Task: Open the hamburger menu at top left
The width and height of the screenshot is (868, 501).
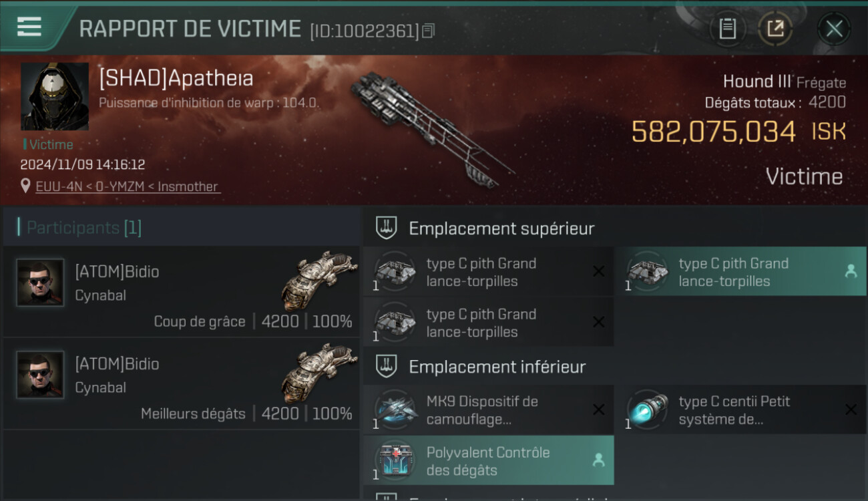Action: point(29,27)
